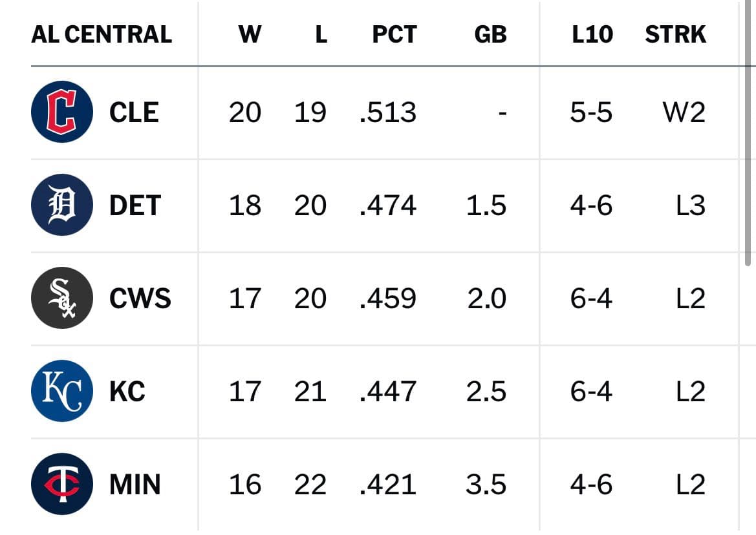Image resolution: width=756 pixels, height=535 pixels.
Task: Select Cleveland's W2 streak cell
Action: 684,112
